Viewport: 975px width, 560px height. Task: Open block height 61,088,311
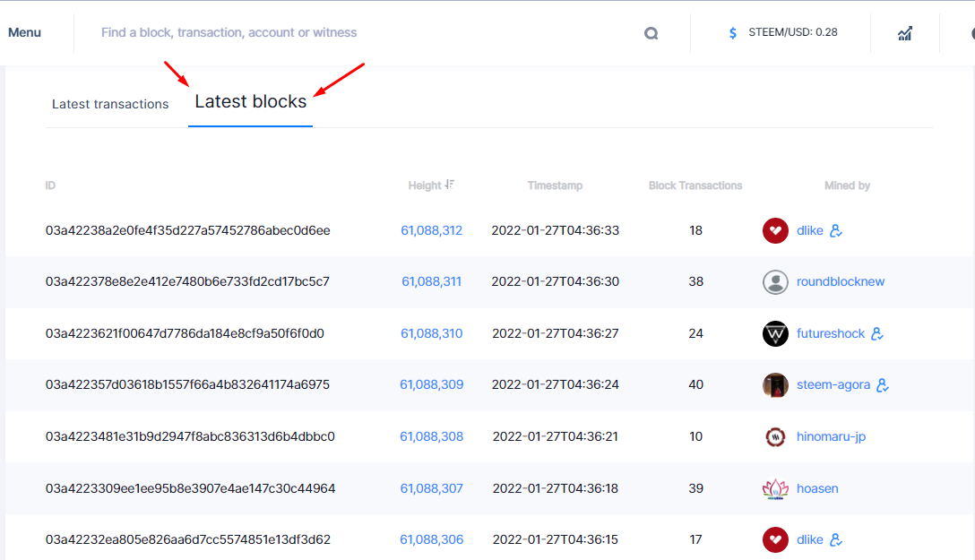coord(432,281)
